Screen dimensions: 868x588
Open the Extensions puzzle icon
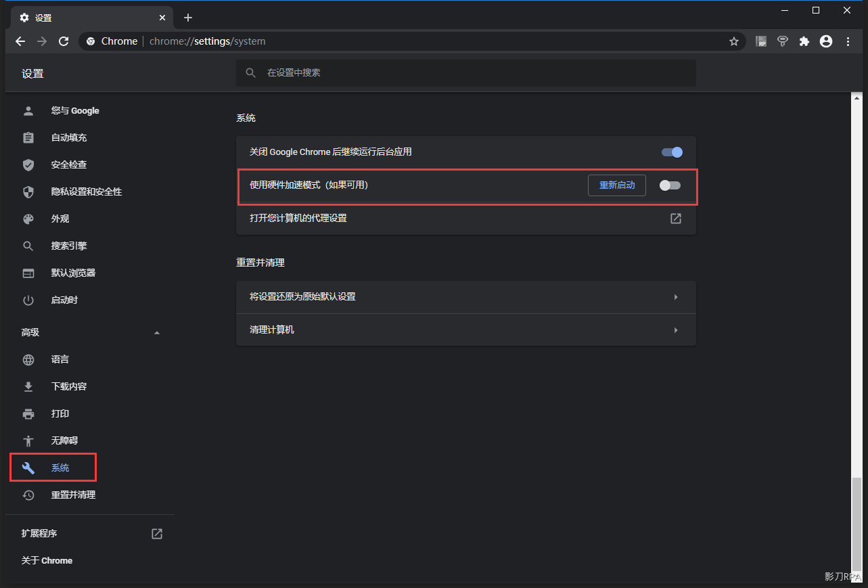[x=804, y=41]
